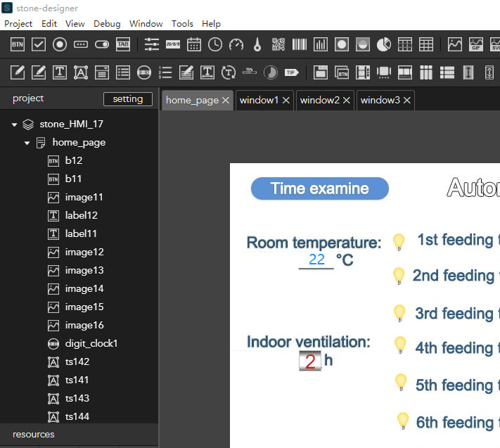Click the setting button in project panel
Screen dimensions: 500x448
(128, 99)
